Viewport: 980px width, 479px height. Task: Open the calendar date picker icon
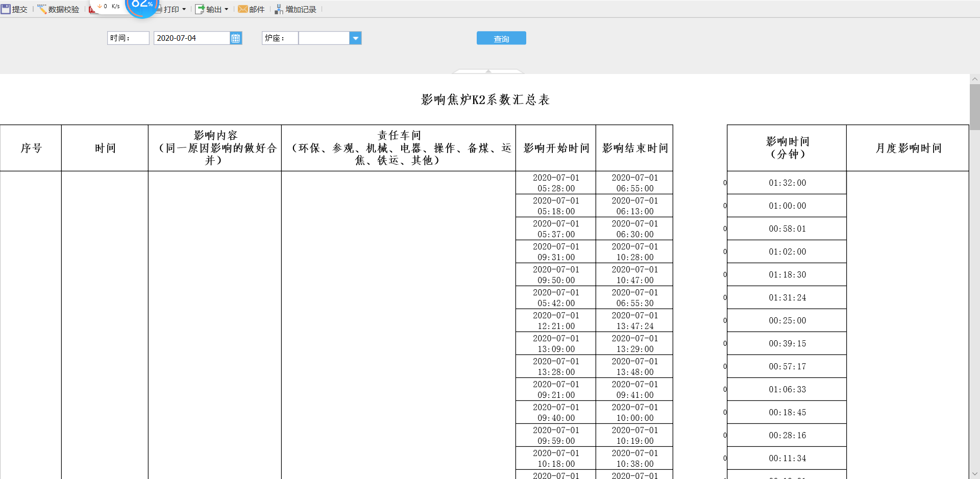point(235,38)
